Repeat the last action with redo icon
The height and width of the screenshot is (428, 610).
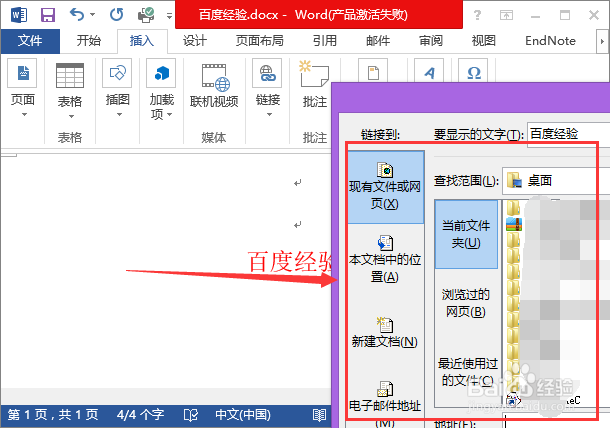tap(116, 15)
